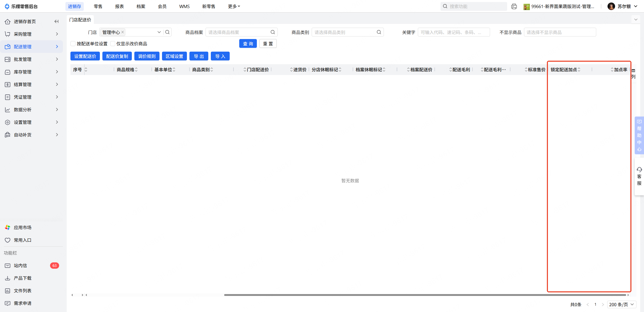
Task: Click the 设置配送价 button
Action: (85, 56)
